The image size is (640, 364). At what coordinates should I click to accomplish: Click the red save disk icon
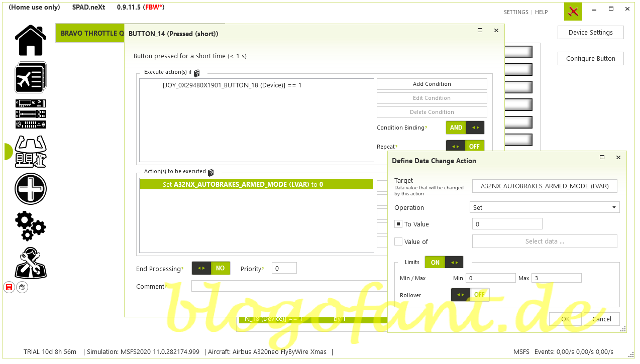(x=9, y=287)
